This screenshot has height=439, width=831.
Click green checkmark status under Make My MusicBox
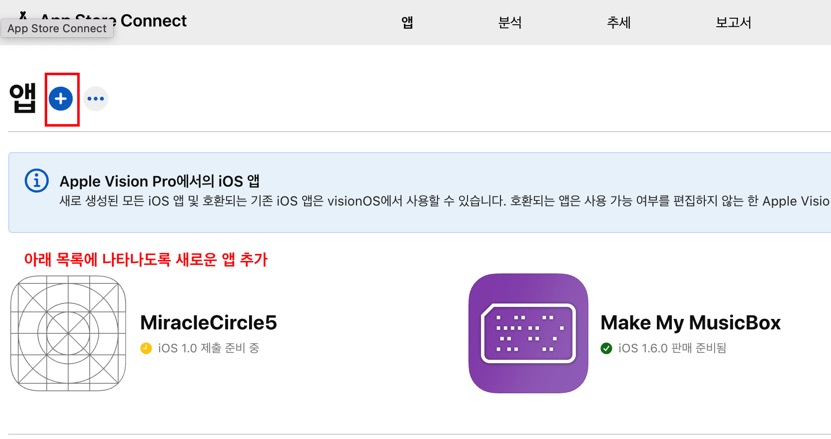click(x=606, y=348)
